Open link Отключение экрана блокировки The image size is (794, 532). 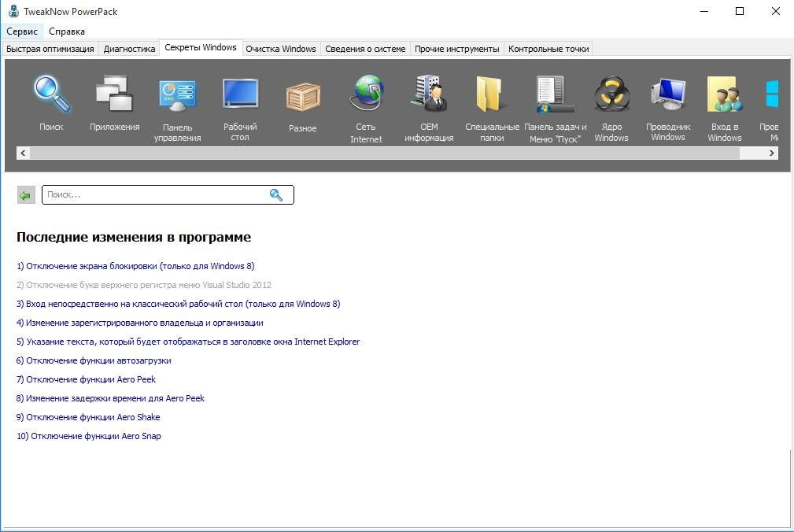135,266
